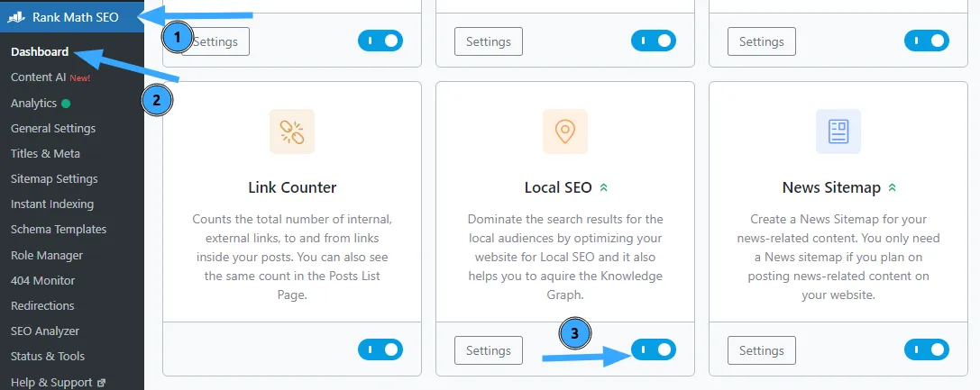
Task: Open Role Manager in the sidebar
Action: pyautogui.click(x=47, y=255)
